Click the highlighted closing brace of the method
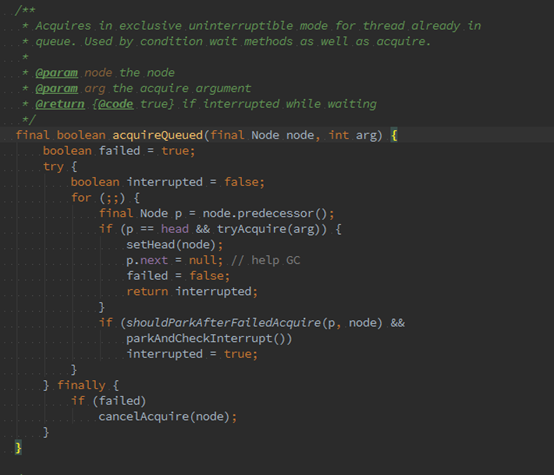 (18, 448)
